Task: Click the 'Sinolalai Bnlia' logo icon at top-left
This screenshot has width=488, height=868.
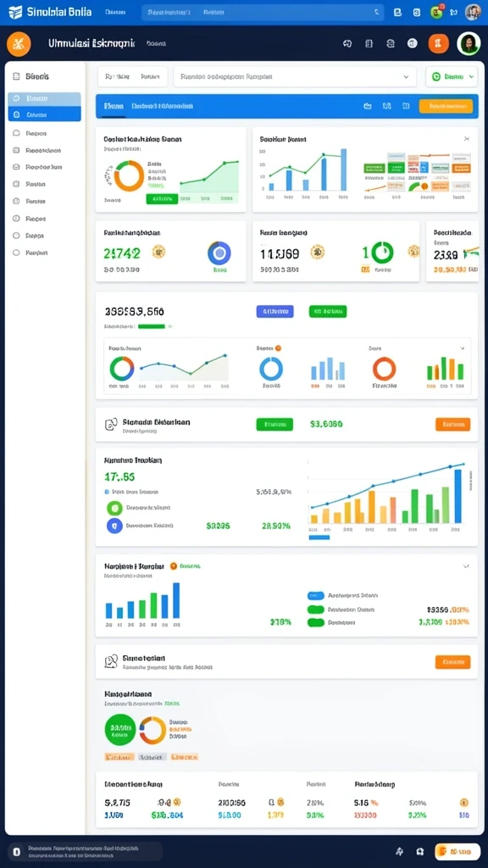Action: 15,12
